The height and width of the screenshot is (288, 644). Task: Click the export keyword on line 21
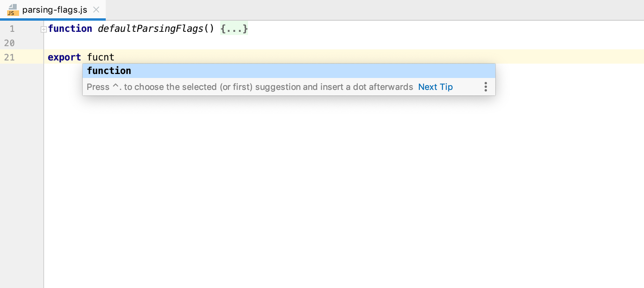[64, 57]
